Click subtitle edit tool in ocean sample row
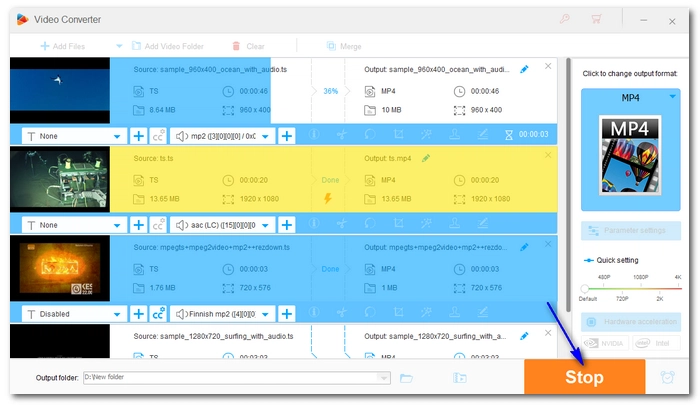 483,134
